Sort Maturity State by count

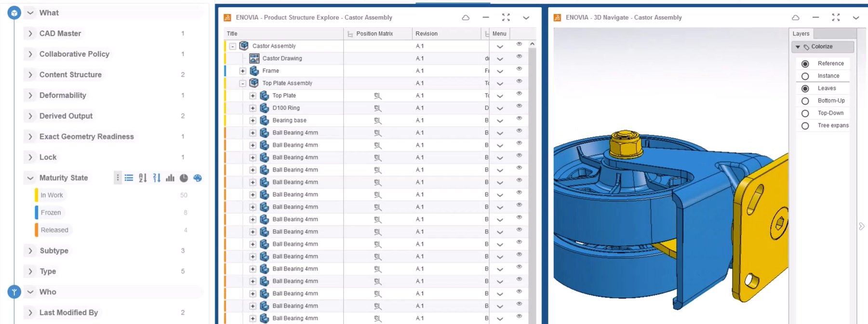pos(156,178)
